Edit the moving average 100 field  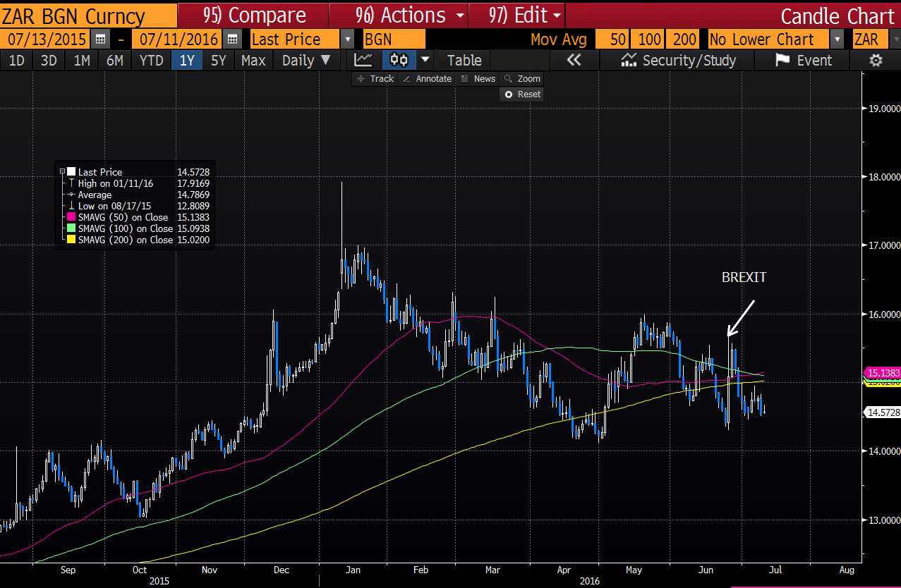(648, 39)
